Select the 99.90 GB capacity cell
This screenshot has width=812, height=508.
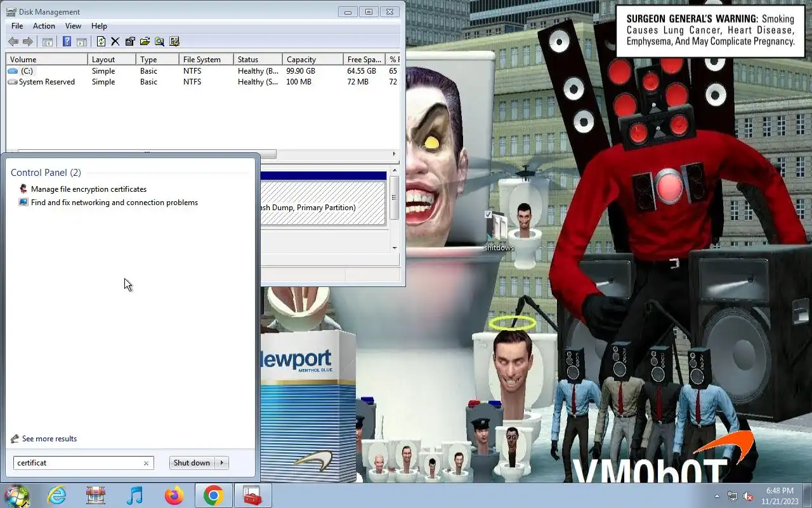301,71
